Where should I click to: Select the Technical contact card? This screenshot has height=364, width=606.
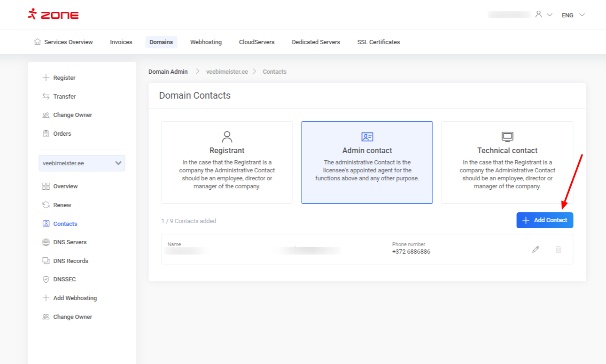tap(507, 163)
